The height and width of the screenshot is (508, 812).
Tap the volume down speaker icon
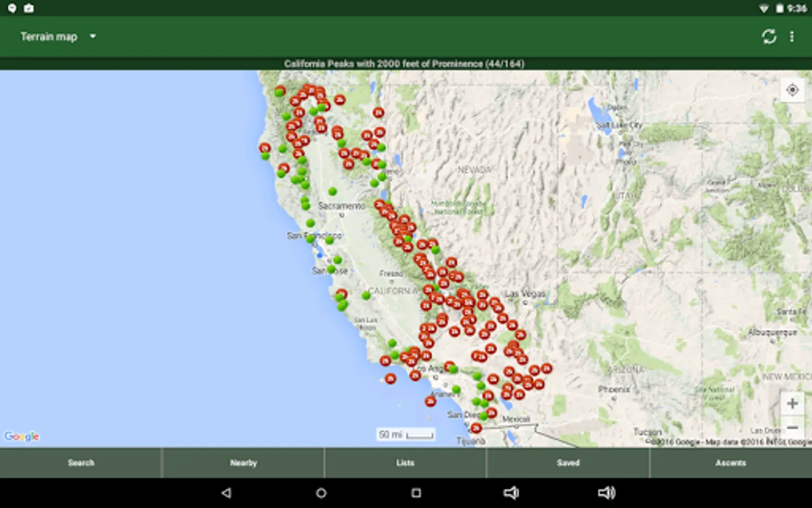(x=511, y=493)
